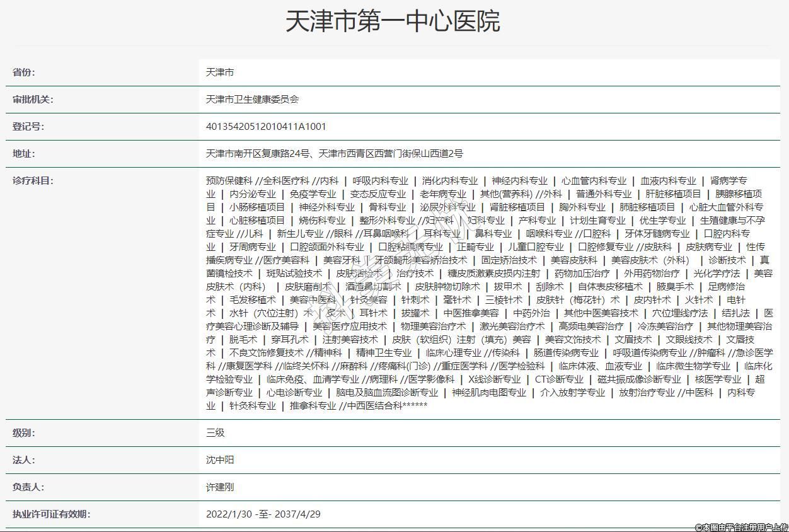Click the 天津市卫生健康委员会 value text
This screenshot has height=532, width=789.
(x=252, y=100)
